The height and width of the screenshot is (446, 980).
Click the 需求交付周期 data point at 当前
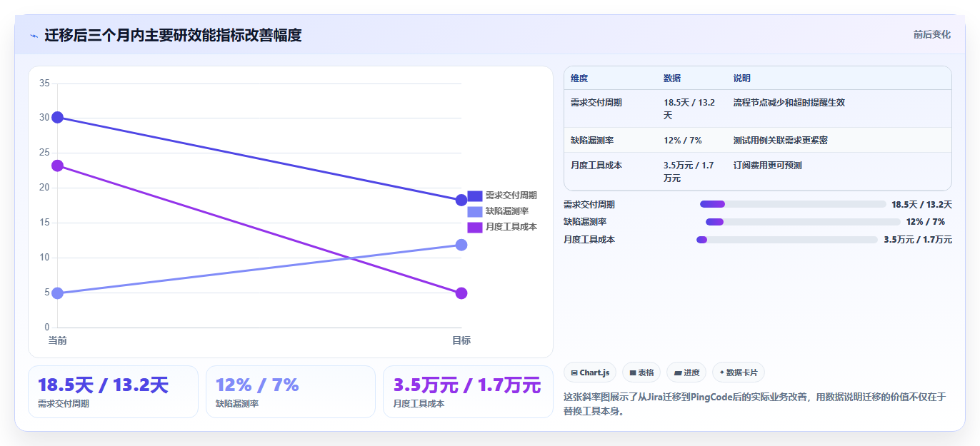point(58,117)
